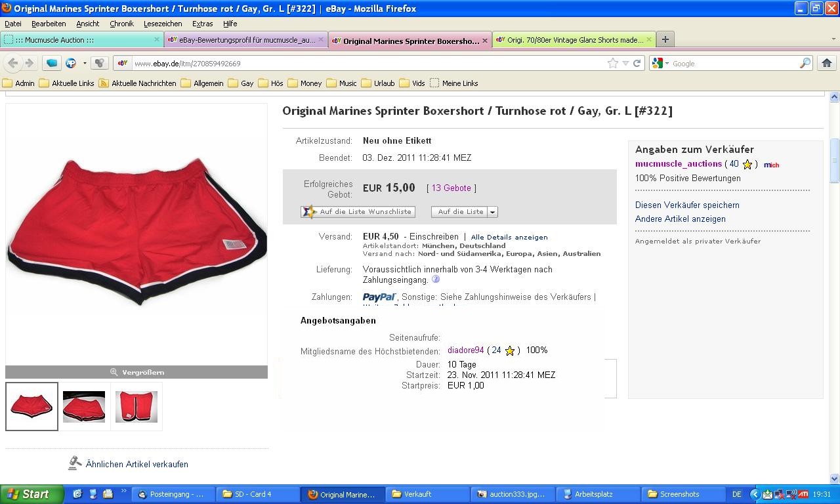Viewport: 840px width, 504px height.
Task: Switch to the eBay-Bewertungsprofil tab
Action: pyautogui.click(x=245, y=40)
